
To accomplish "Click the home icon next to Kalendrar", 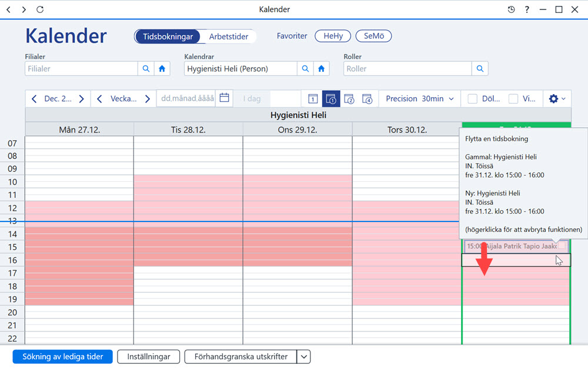I will click(x=322, y=69).
